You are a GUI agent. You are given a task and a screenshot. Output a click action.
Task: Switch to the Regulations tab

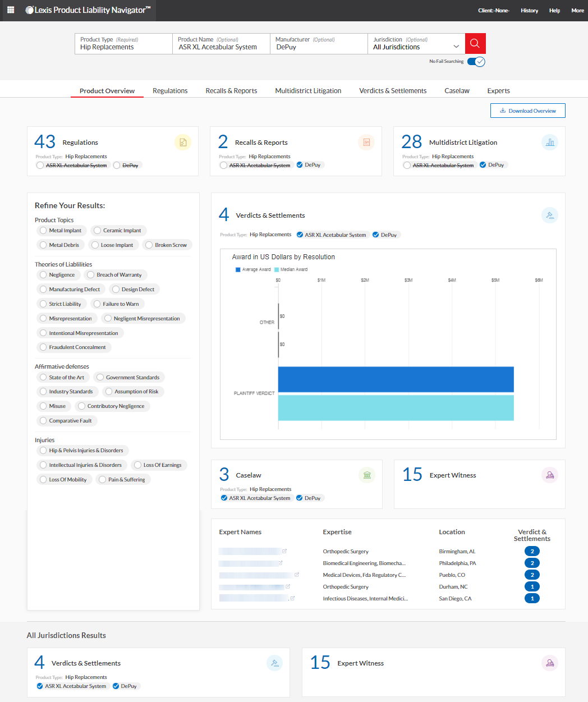click(170, 91)
